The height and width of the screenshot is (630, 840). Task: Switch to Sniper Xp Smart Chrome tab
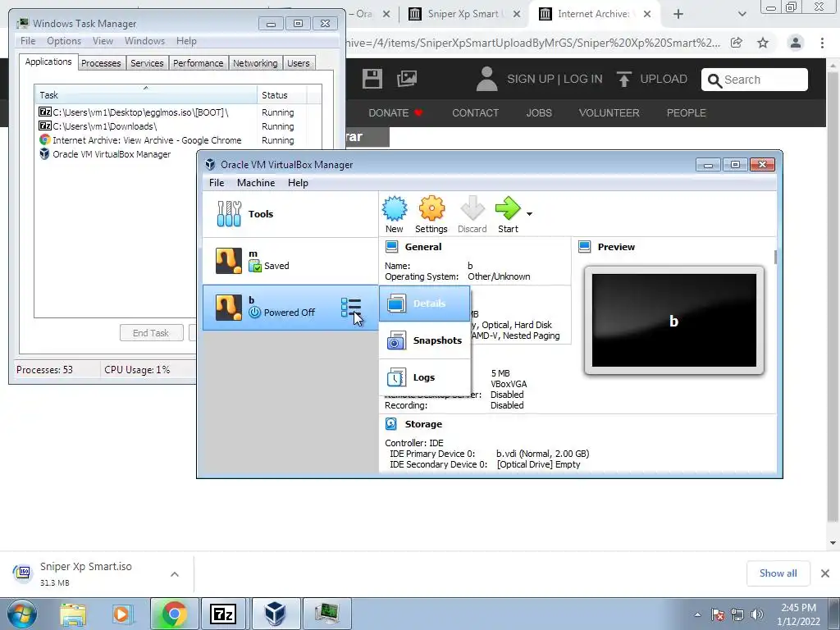(463, 14)
